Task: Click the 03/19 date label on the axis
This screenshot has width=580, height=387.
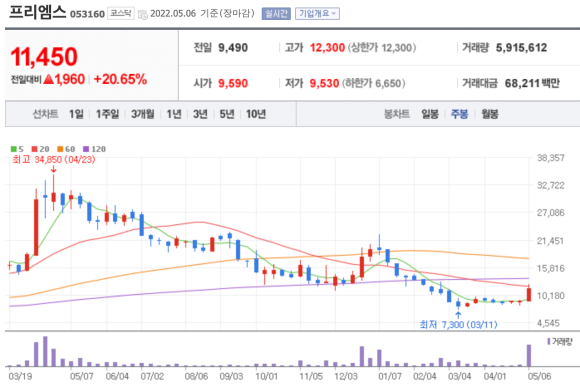Action: click(x=20, y=377)
